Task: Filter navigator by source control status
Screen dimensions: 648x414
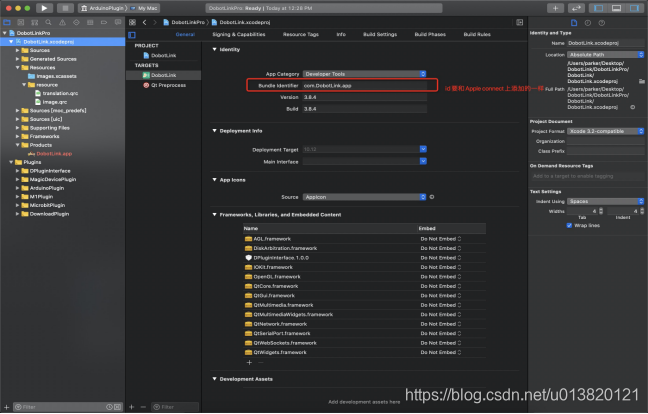Action: [x=117, y=407]
